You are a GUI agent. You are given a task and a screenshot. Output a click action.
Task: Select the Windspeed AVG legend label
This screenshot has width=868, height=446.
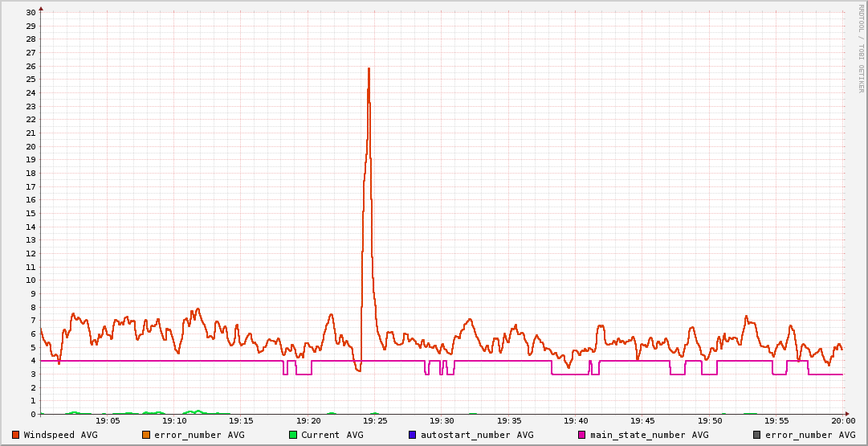(60, 435)
